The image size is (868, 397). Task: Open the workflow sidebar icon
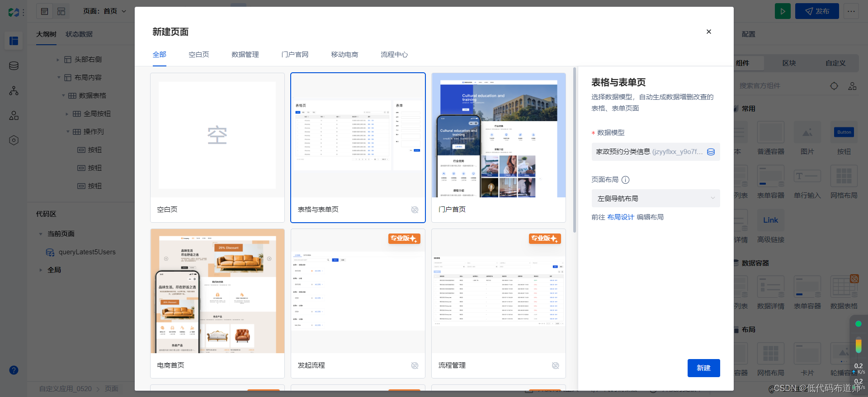click(x=14, y=91)
